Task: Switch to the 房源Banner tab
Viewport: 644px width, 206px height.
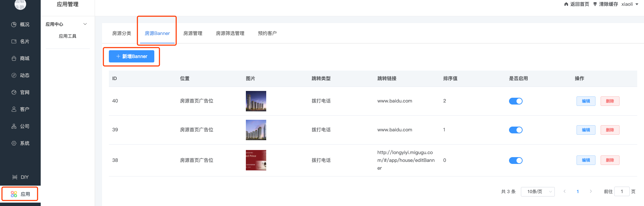Action: pos(157,33)
